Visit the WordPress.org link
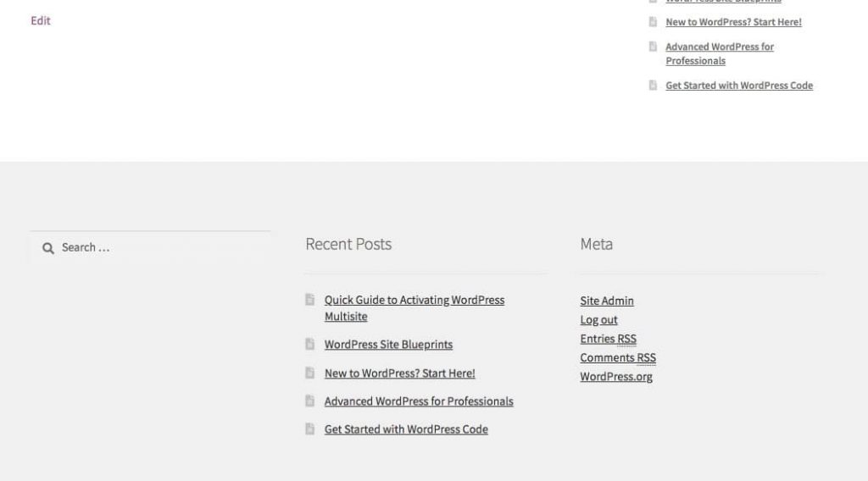The image size is (868, 481). click(616, 377)
